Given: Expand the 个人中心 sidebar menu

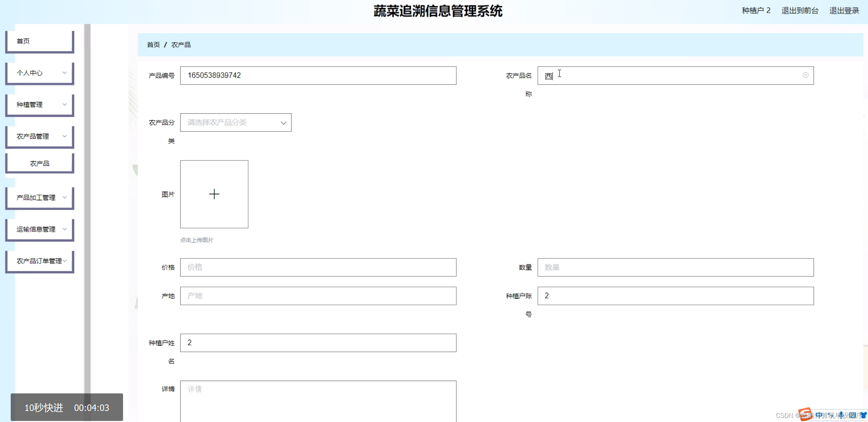Looking at the screenshot, I should [x=39, y=73].
